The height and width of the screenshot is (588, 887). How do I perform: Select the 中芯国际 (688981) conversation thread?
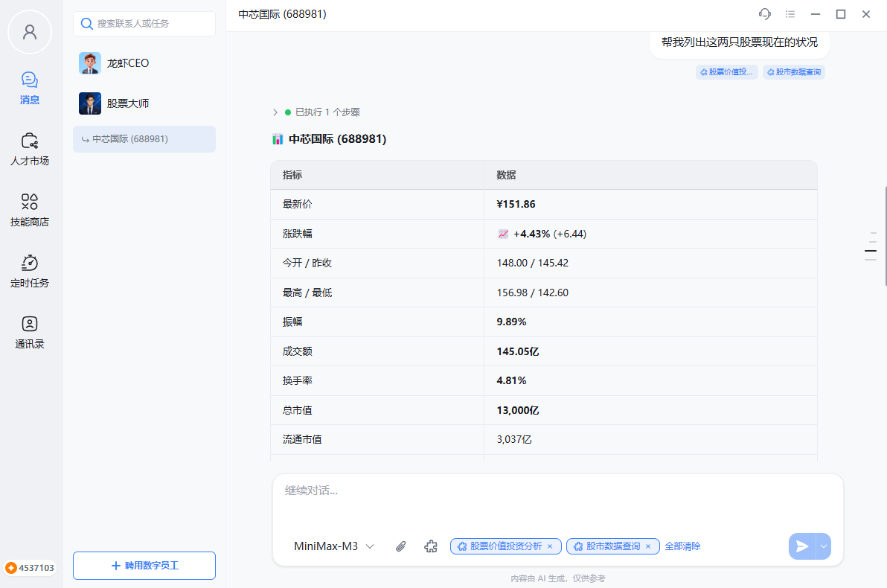coord(144,139)
